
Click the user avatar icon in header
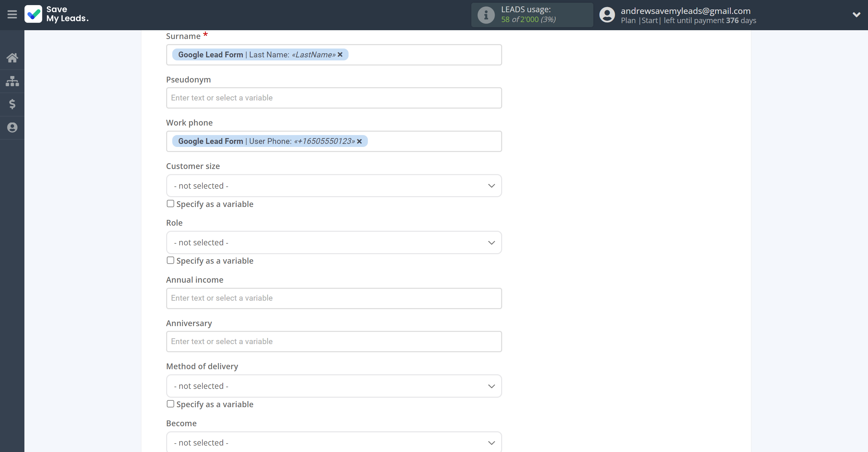(607, 15)
